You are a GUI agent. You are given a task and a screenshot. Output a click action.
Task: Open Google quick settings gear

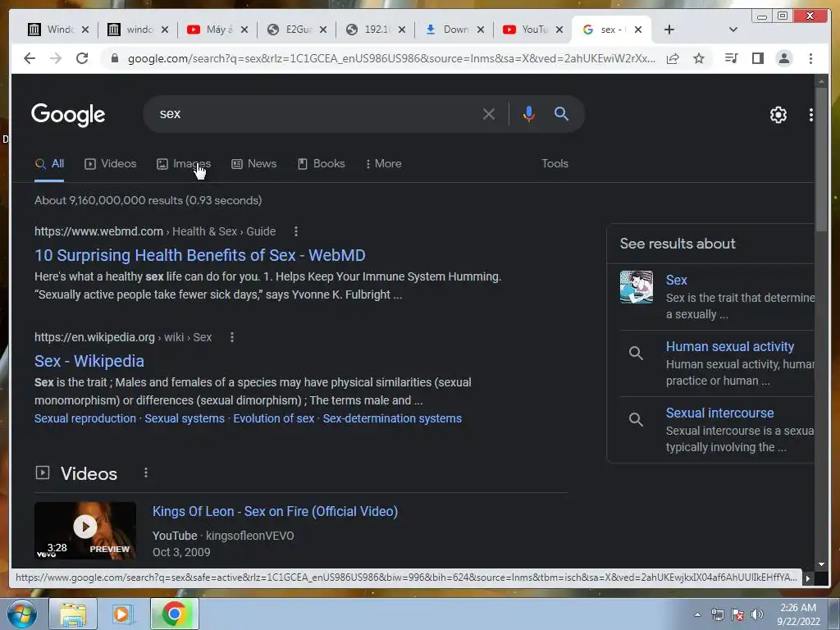tap(778, 115)
